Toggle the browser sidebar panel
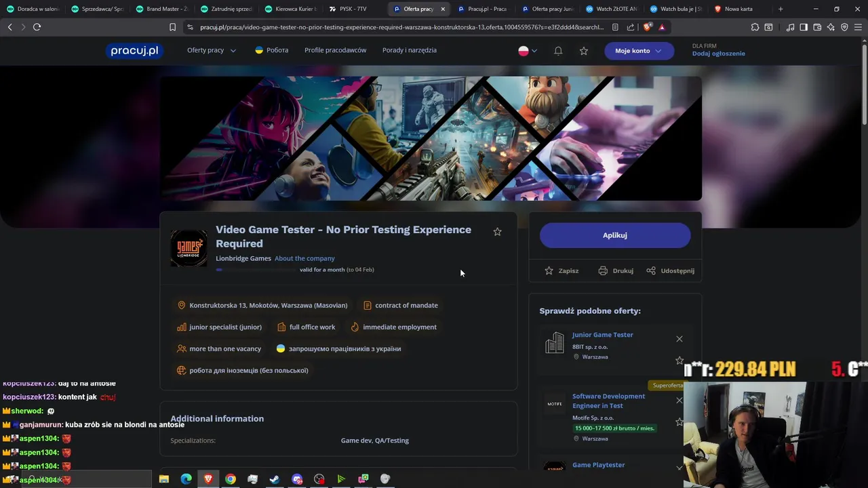This screenshot has width=868, height=488. click(x=804, y=27)
